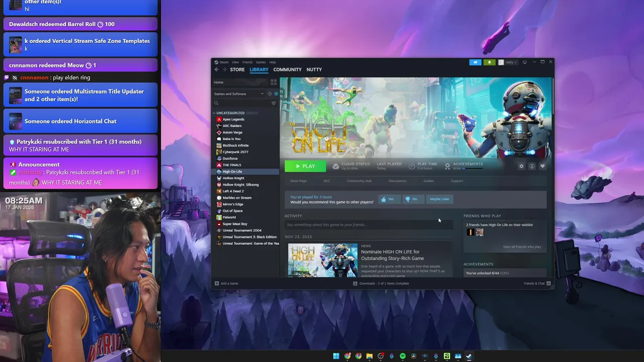Screen dimensions: 644x362
Task: Switch to the COMMUNITY tab
Action: (287, 69)
